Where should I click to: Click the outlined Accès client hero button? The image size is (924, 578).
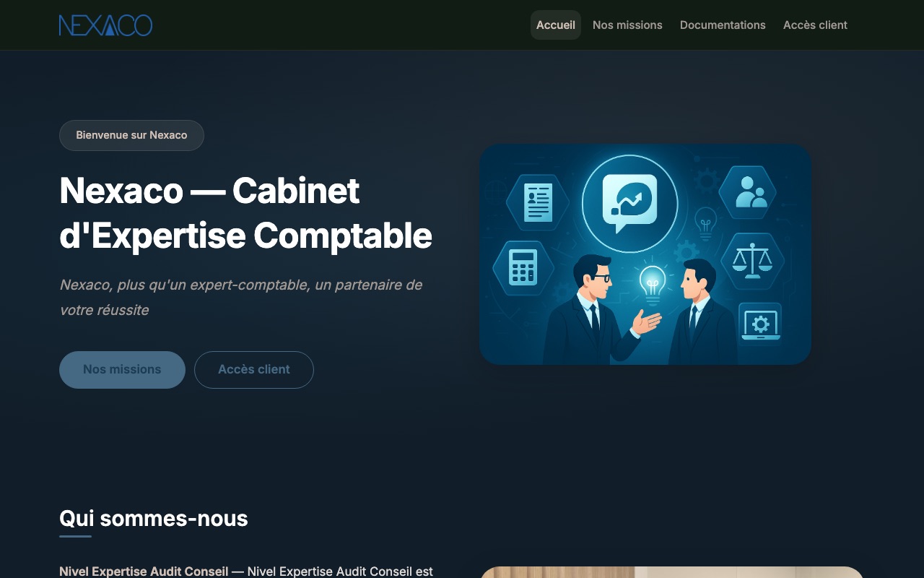254,370
